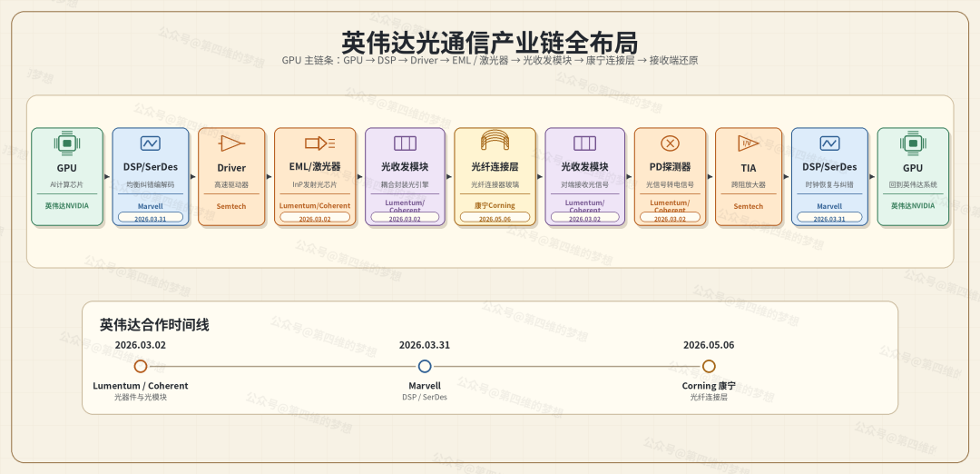Click the timeline circle marker under 2026.03.02
Viewport: 980px width, 474px height.
[x=141, y=367]
